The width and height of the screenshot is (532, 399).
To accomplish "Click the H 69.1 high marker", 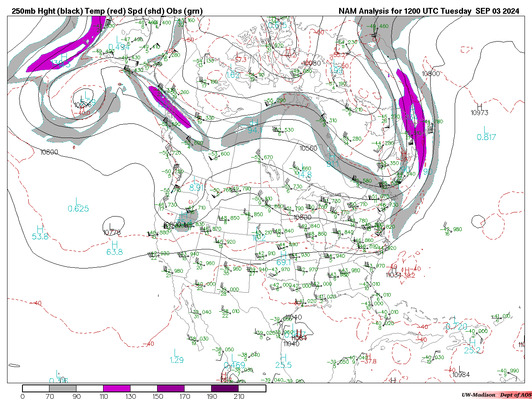I will tap(283, 259).
